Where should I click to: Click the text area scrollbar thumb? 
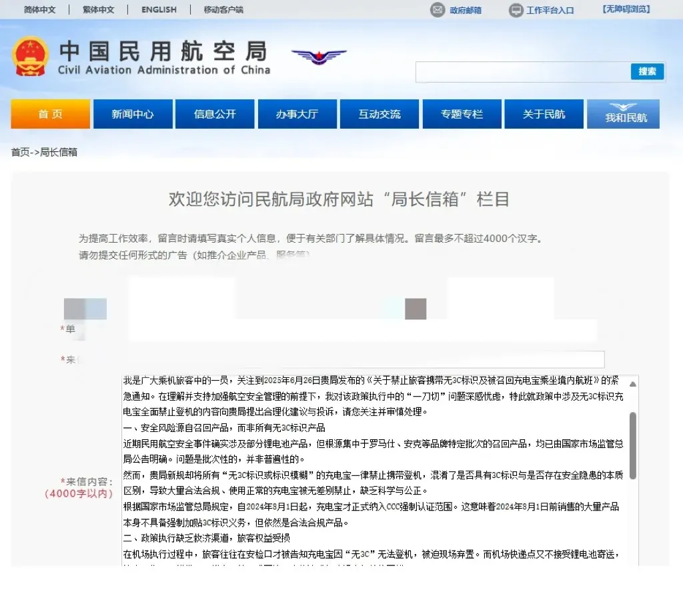click(x=633, y=445)
